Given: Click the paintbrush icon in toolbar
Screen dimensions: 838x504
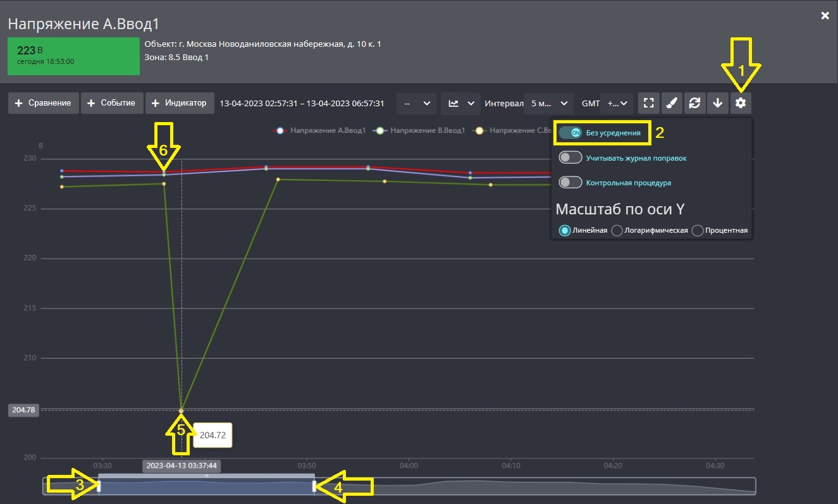Looking at the screenshot, I should tap(672, 103).
